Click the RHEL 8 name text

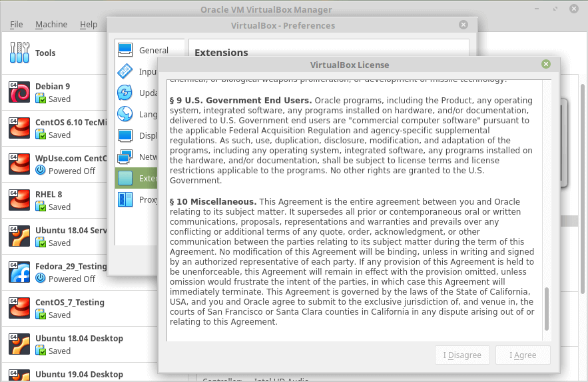[x=49, y=195]
